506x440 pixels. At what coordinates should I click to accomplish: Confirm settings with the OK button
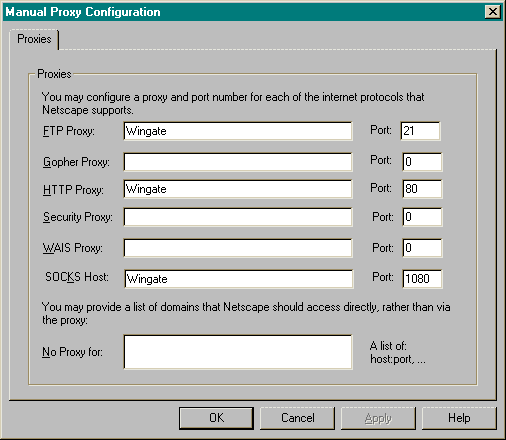(x=216, y=418)
